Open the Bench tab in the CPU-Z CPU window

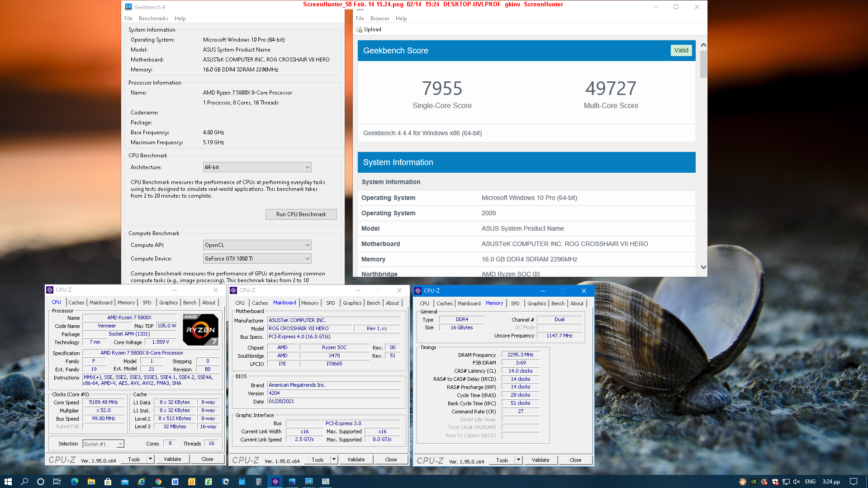click(190, 303)
